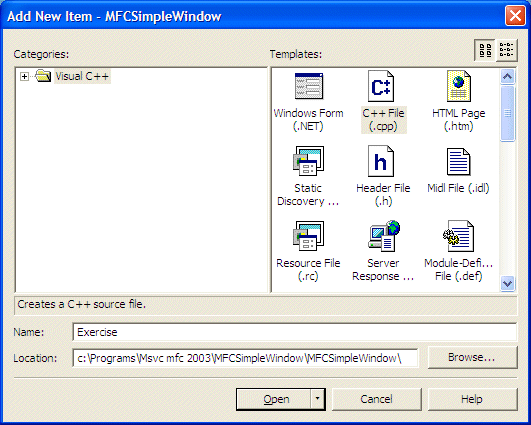The height and width of the screenshot is (425, 531).
Task: Open the dropdown arrow beside Open button
Action: click(317, 399)
